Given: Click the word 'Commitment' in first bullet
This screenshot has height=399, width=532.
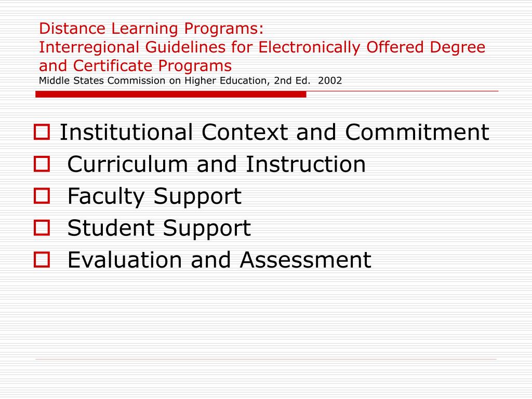Looking at the screenshot, I should (417, 132).
